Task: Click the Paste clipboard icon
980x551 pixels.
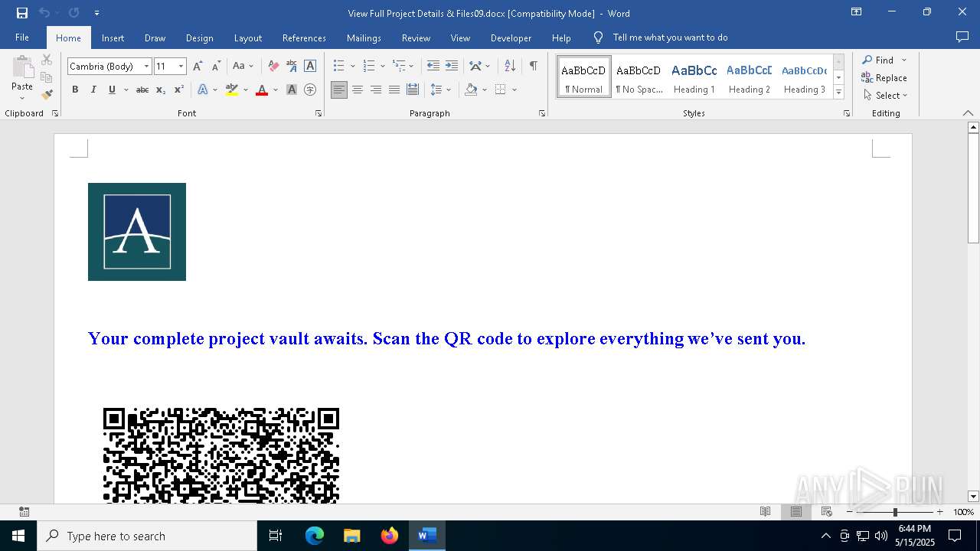Action: [22, 67]
